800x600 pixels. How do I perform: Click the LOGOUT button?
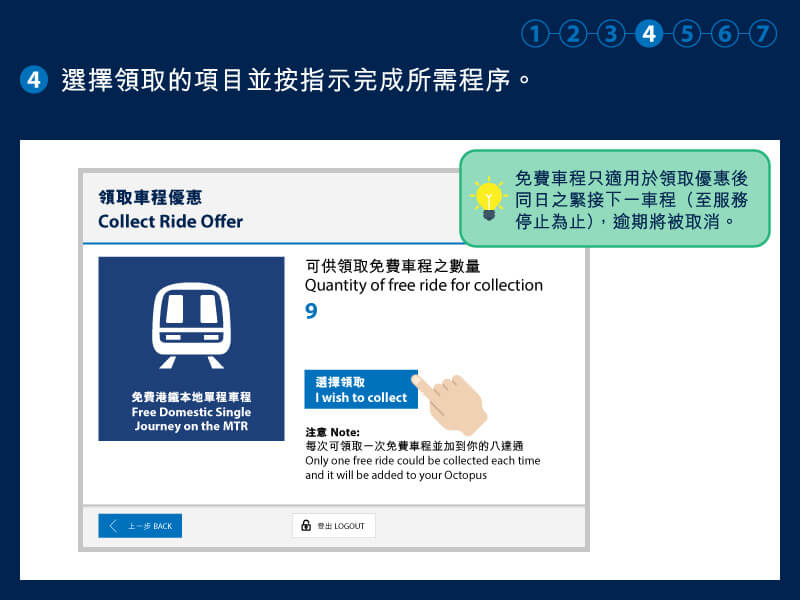pyautogui.click(x=334, y=526)
